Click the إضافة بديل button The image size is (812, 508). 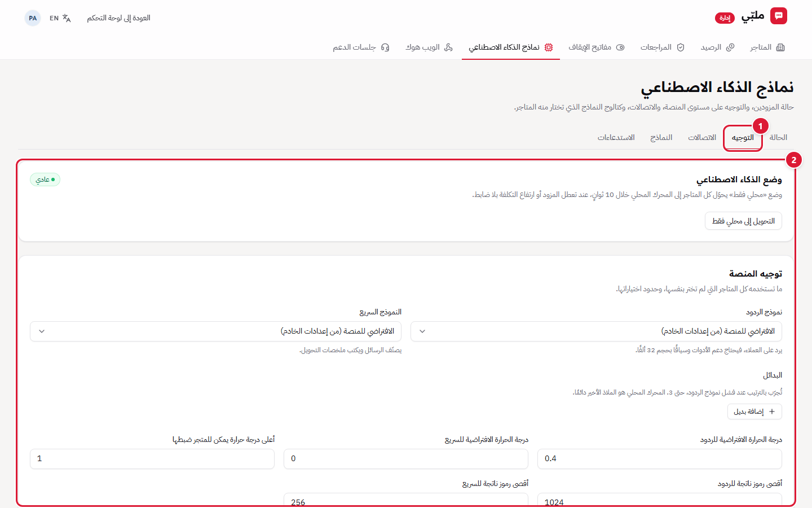click(754, 411)
